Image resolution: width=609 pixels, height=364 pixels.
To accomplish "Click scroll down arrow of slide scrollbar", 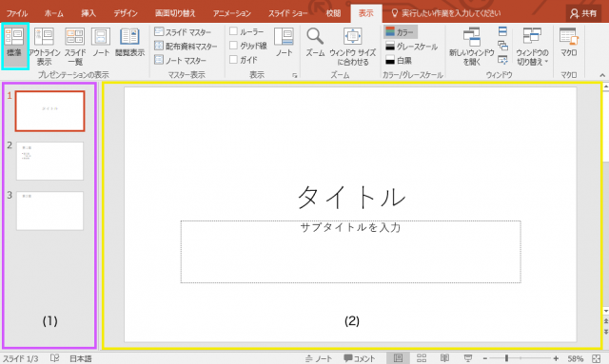I will (x=605, y=311).
